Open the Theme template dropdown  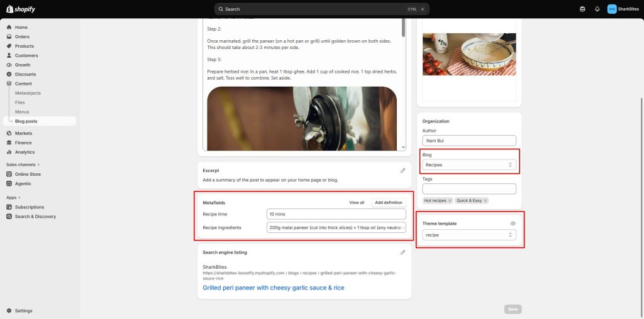click(469, 235)
